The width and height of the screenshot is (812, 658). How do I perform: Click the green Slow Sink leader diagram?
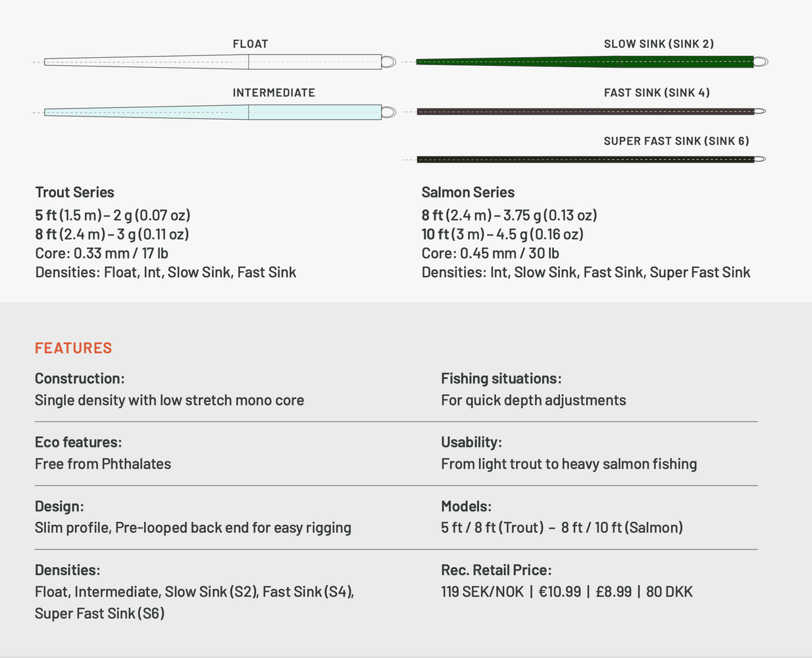(584, 62)
